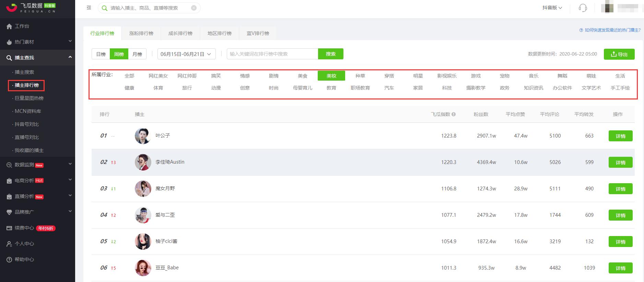The width and height of the screenshot is (644, 282).
Task: Expand the 品牌推广 menu chevron
Action: [x=70, y=211]
